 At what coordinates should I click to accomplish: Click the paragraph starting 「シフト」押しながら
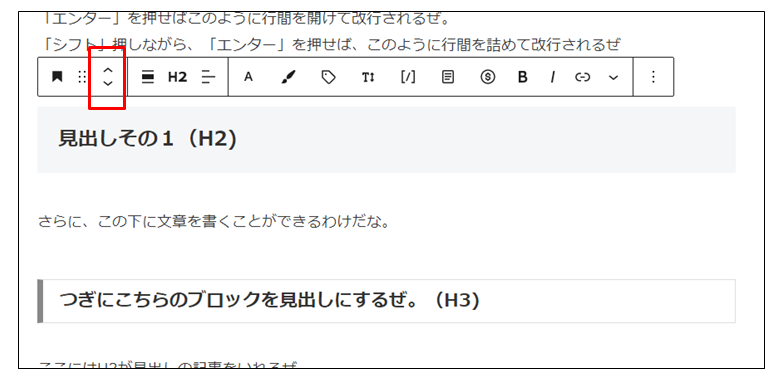coord(329,45)
